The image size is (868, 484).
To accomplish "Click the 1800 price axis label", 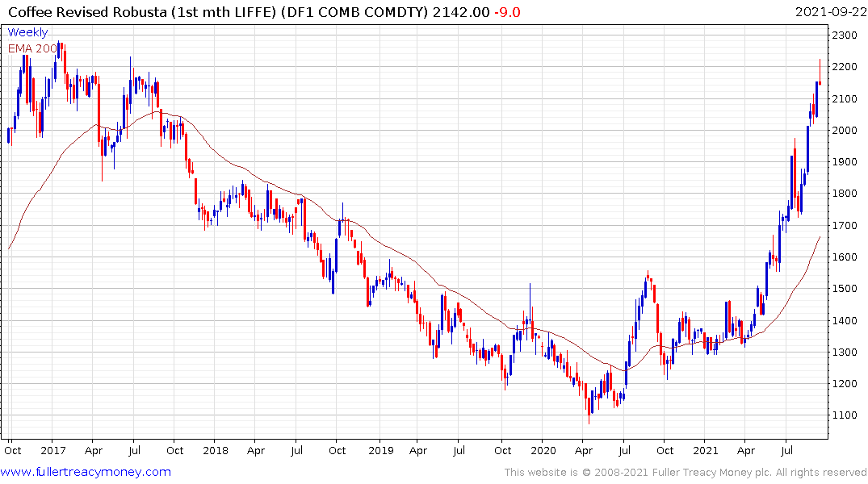I will pyautogui.click(x=845, y=194).
